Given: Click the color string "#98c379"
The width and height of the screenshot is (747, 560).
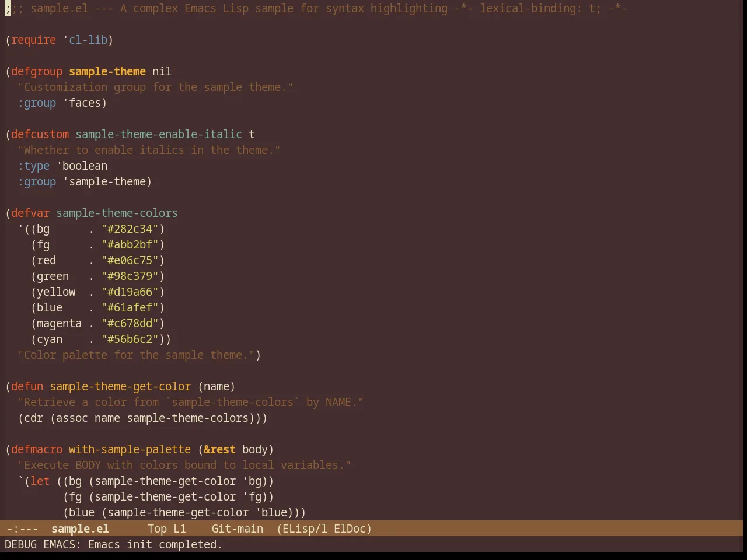Looking at the screenshot, I should (130, 276).
